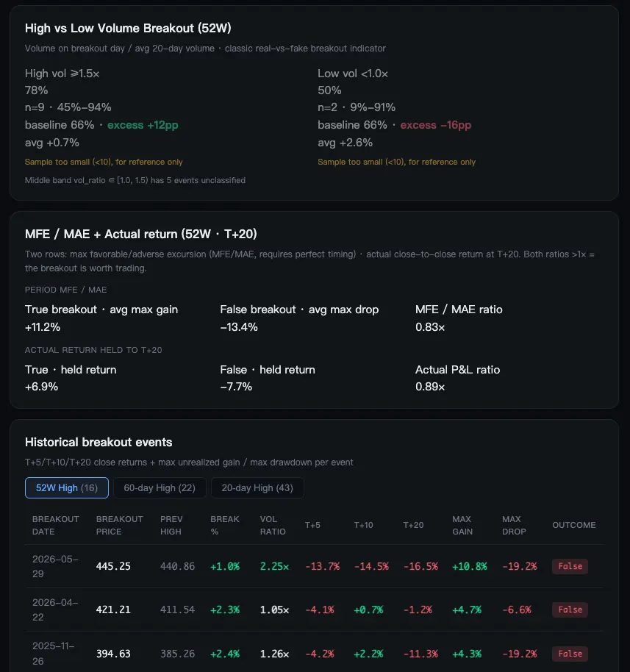Click the 1.05x volume ratio value
The height and width of the screenshot is (672, 630).
click(274, 610)
